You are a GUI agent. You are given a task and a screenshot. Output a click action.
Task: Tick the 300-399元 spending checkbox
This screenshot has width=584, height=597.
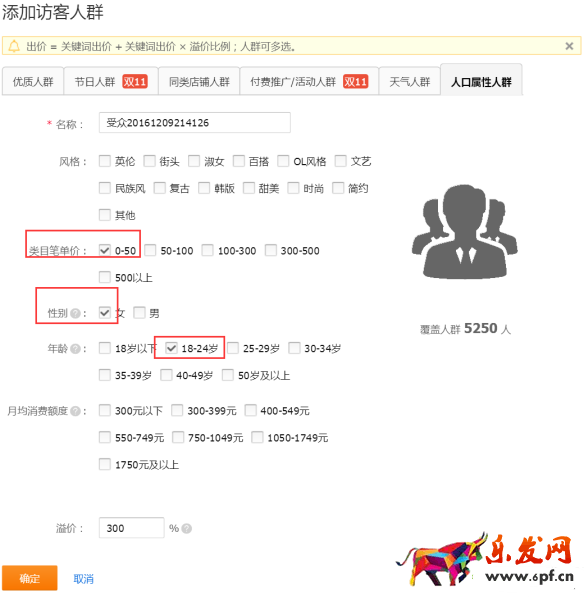pos(177,410)
